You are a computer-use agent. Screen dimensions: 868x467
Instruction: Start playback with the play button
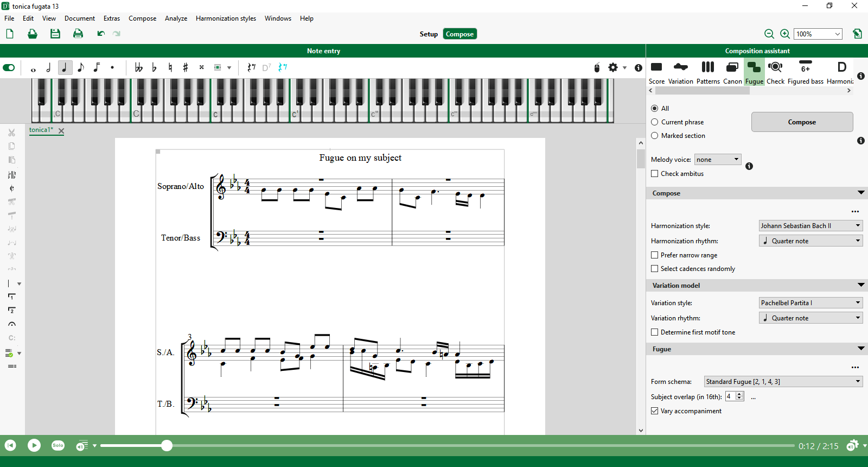[34, 445]
